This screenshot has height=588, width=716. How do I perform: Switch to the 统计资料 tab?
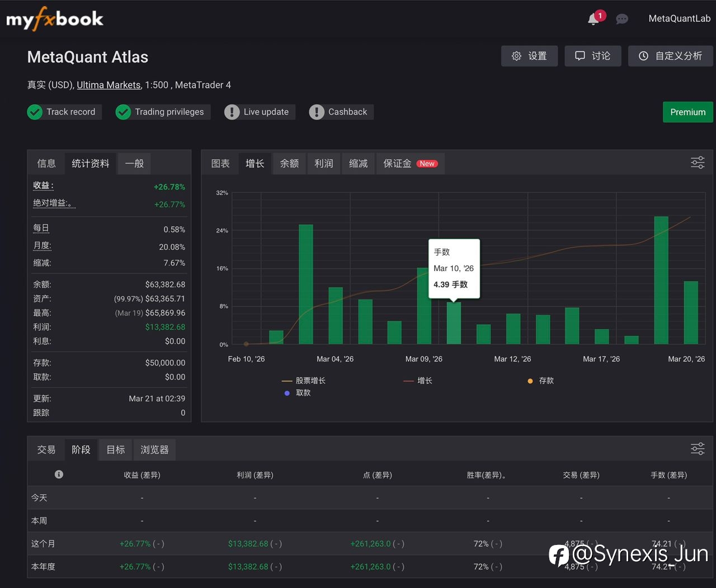(91, 164)
